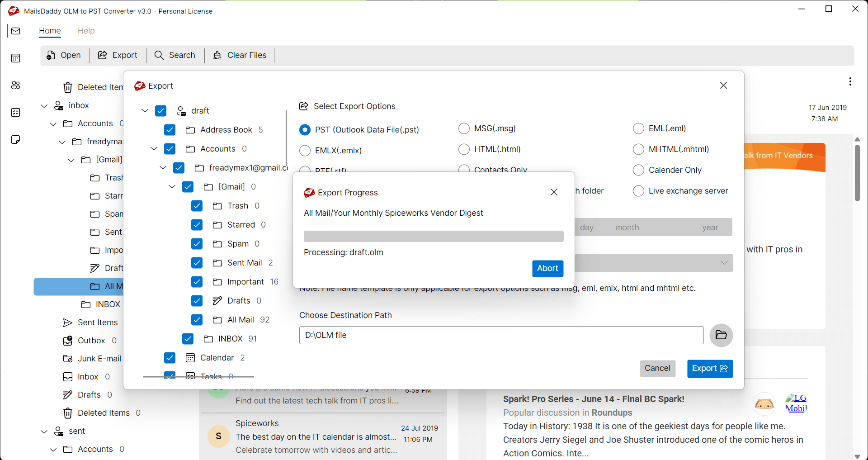Uncheck the All Mail checkbox
The height and width of the screenshot is (460, 868).
click(197, 320)
